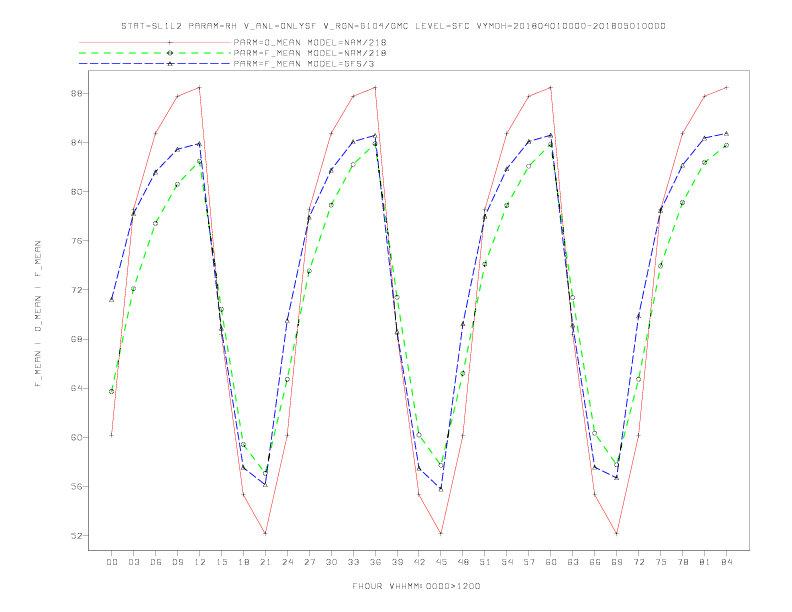The height and width of the screenshot is (612, 792).
Task: Click x-axis tick label 66
Action: (x=595, y=562)
